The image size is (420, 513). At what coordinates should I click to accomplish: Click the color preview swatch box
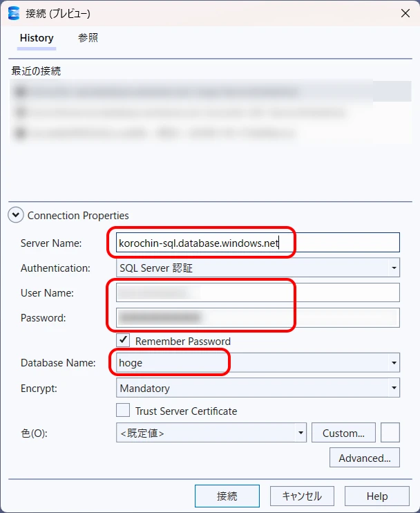point(390,433)
